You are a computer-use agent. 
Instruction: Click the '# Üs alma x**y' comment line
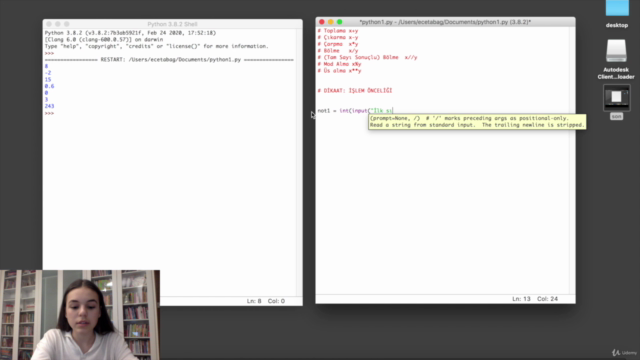(x=339, y=71)
